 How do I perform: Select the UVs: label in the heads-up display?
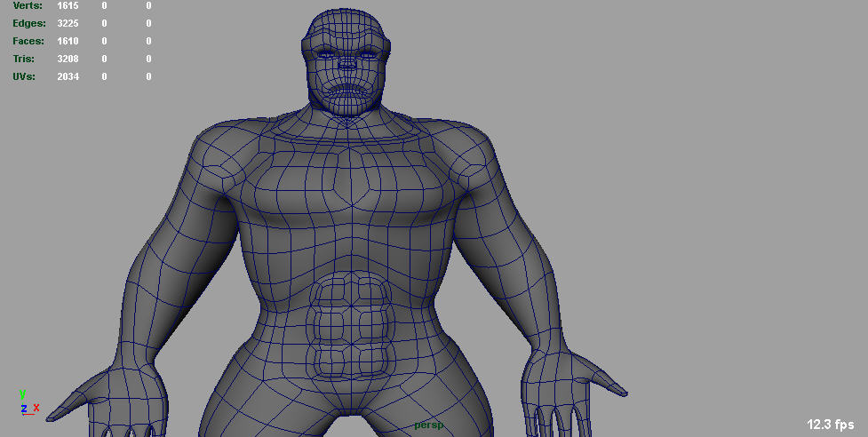tap(24, 76)
